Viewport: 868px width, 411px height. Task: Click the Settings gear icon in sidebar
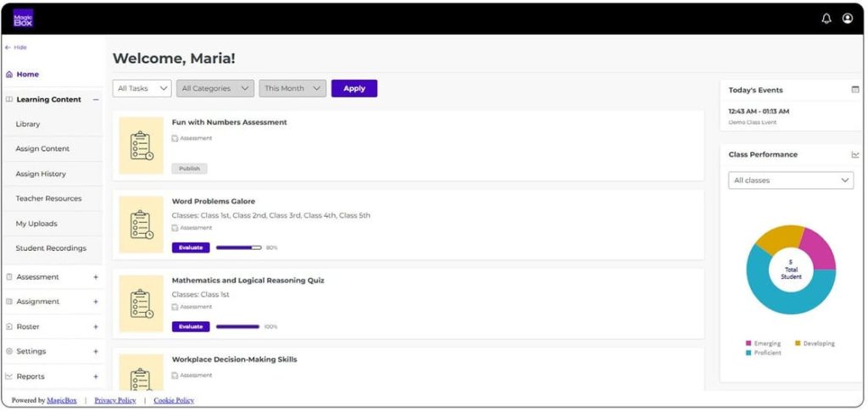click(x=8, y=352)
